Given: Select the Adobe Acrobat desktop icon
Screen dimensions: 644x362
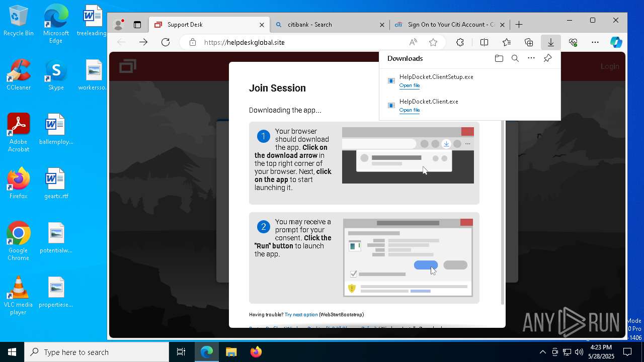Looking at the screenshot, I should pos(19,133).
